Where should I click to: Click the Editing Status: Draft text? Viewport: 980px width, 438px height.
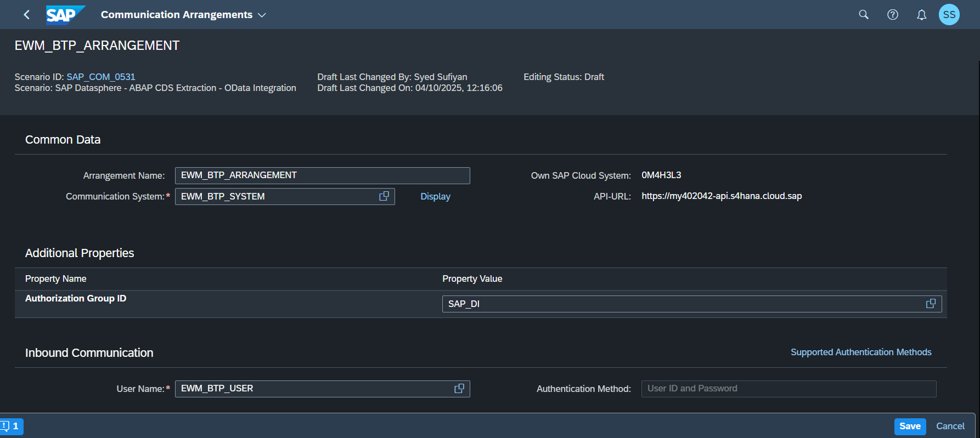point(564,77)
